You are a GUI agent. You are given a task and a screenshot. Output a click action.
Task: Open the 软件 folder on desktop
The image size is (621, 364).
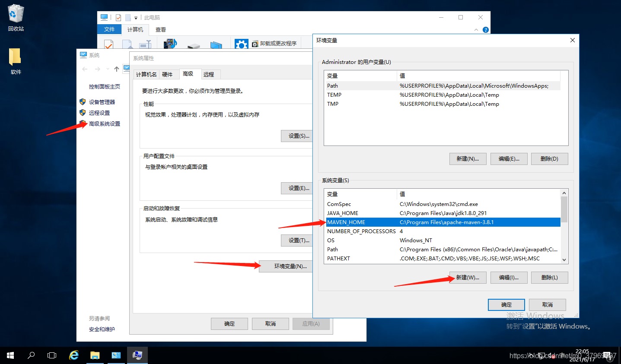pyautogui.click(x=16, y=61)
